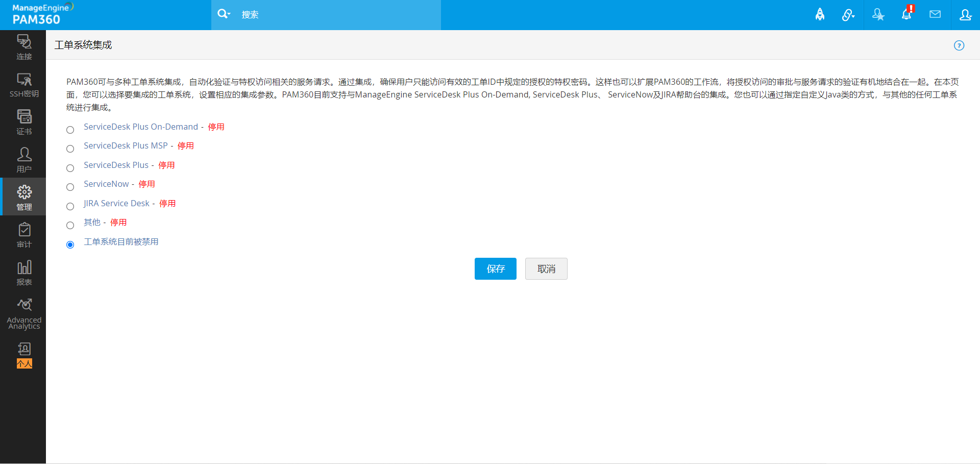
Task: Click the help question mark icon
Action: tap(959, 45)
